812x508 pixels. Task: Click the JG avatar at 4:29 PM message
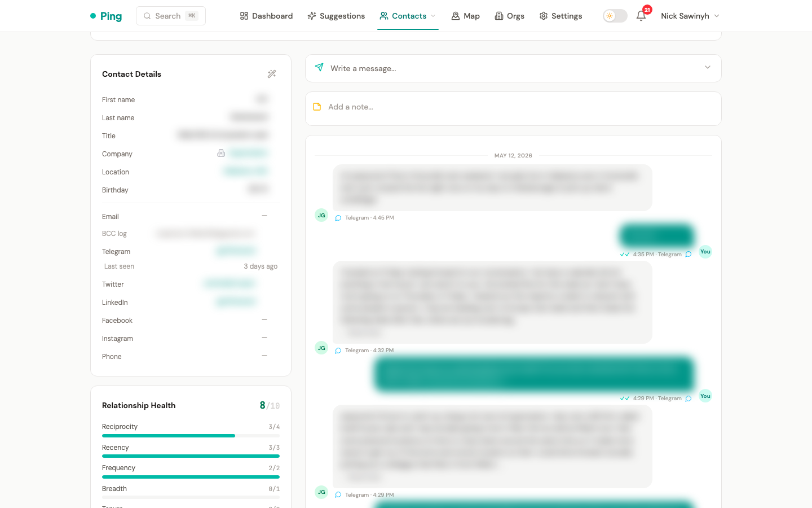(321, 492)
